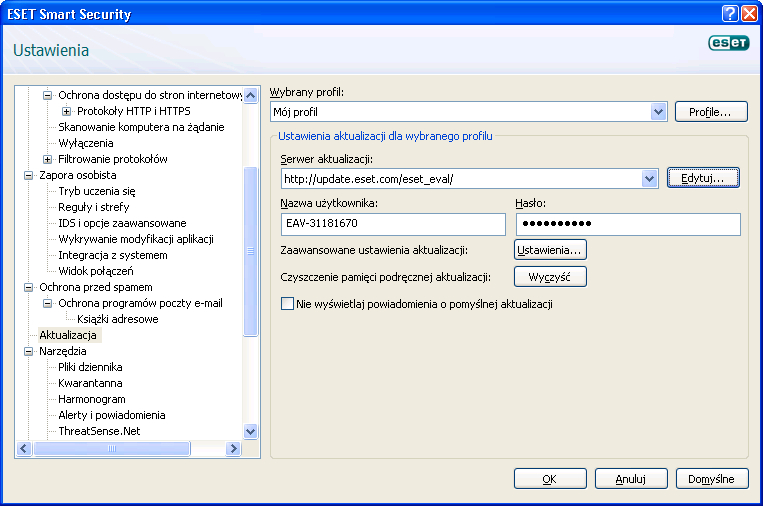The height and width of the screenshot is (506, 763).
Task: Click tree horizontal scrollbar left arrow
Action: pos(24,449)
